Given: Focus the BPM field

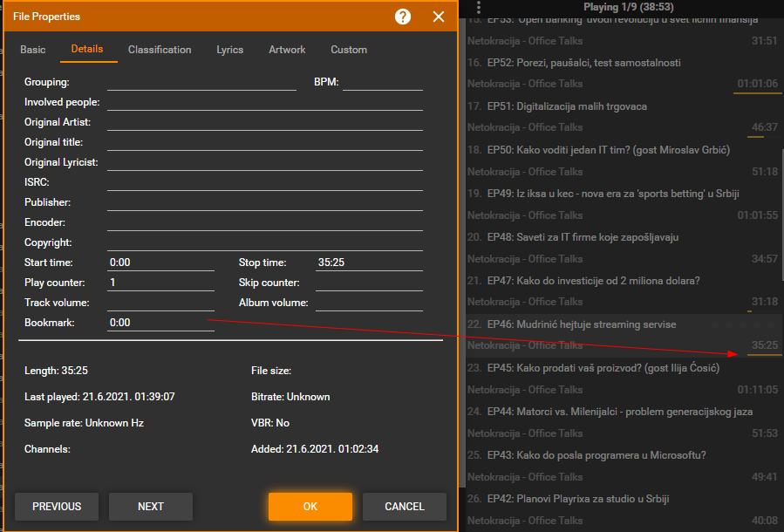Looking at the screenshot, I should tap(382, 82).
